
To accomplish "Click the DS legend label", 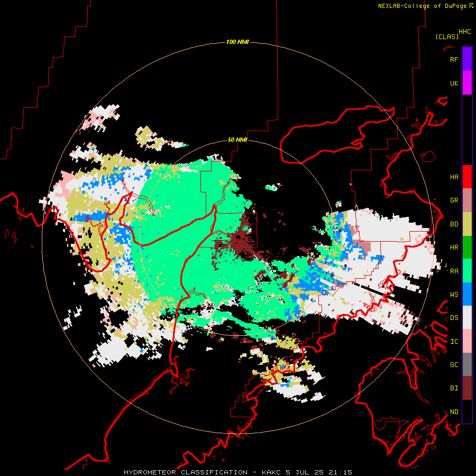I will coord(454,318).
